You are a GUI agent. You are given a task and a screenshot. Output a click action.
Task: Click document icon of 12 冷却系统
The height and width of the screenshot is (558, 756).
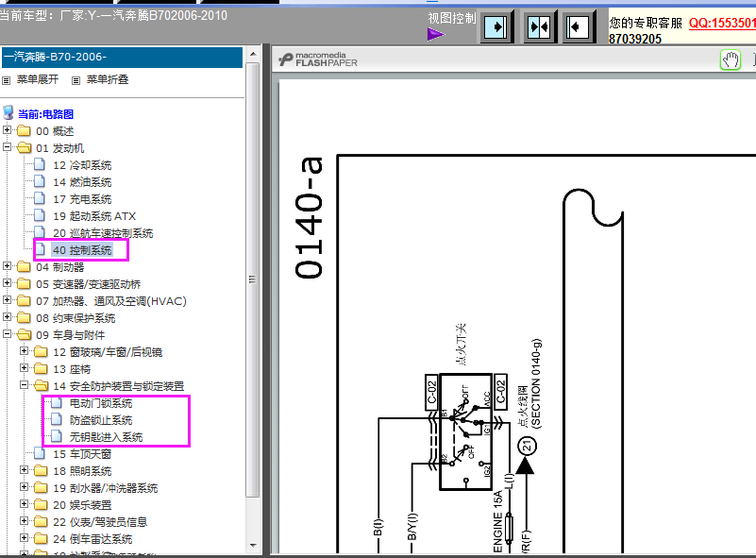click(x=40, y=165)
